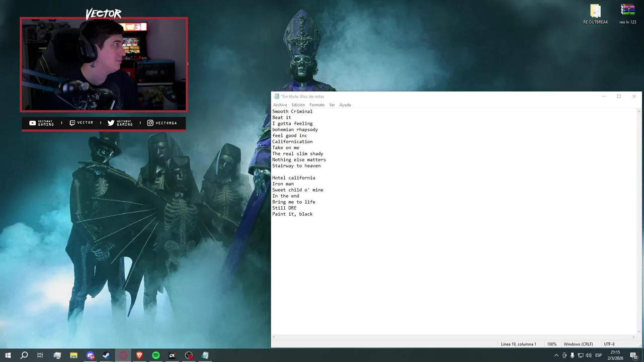Click the Notepad title 'Sin título: Bloc de notas'
Image resolution: width=644 pixels, height=362 pixels.
pos(302,97)
